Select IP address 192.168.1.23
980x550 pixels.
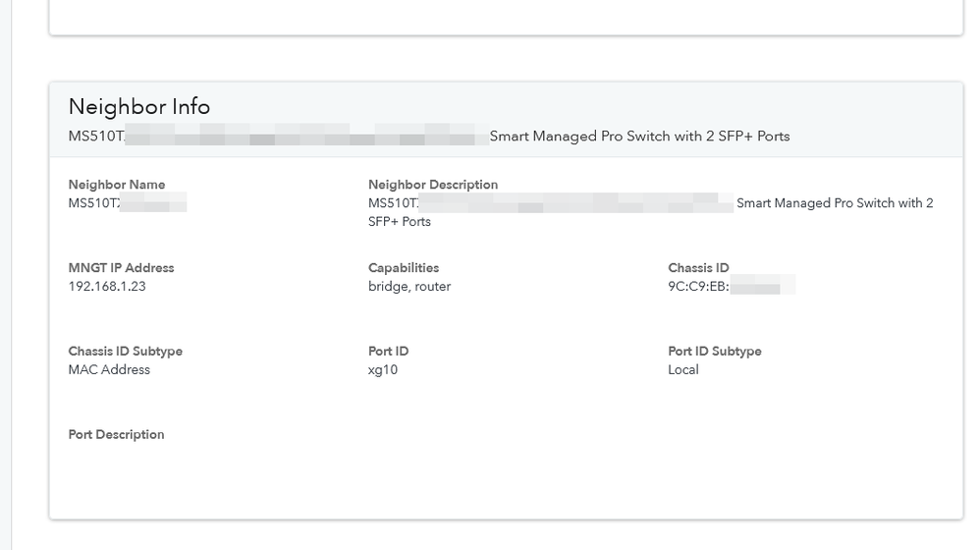[x=107, y=286]
